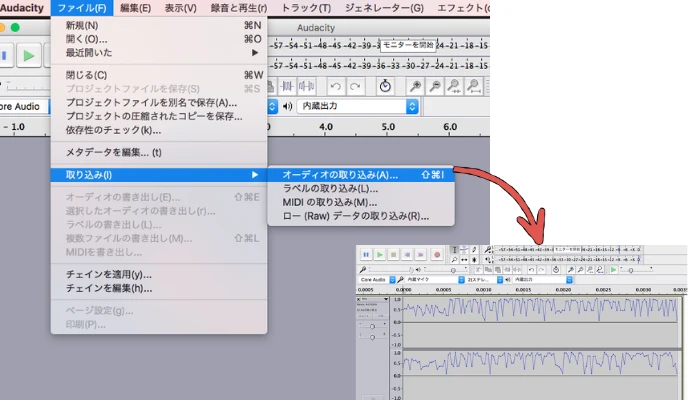Viewport: 700px width, 400px height.
Task: Select the Time Shift tool in small window
Action: point(464,259)
